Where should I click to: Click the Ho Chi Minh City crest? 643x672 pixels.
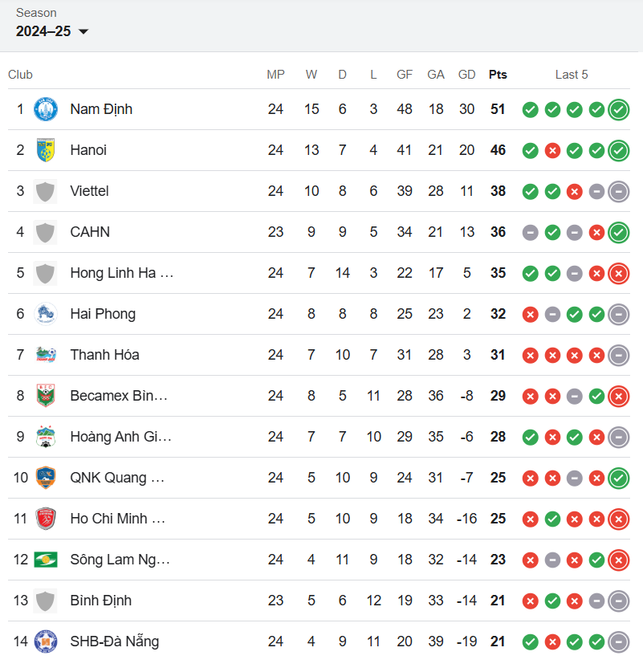coord(46,519)
